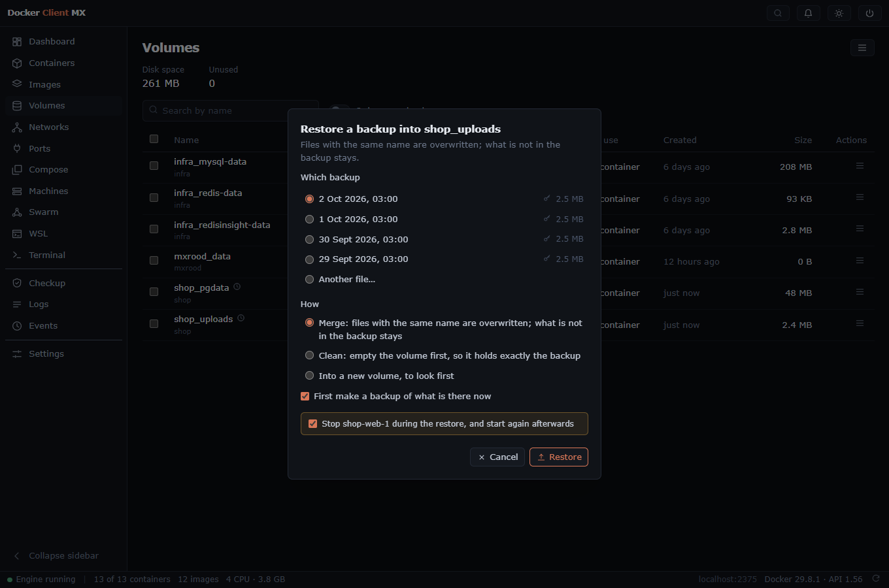Tick the shop_uploads row checkbox
889x588 pixels.
coord(154,323)
